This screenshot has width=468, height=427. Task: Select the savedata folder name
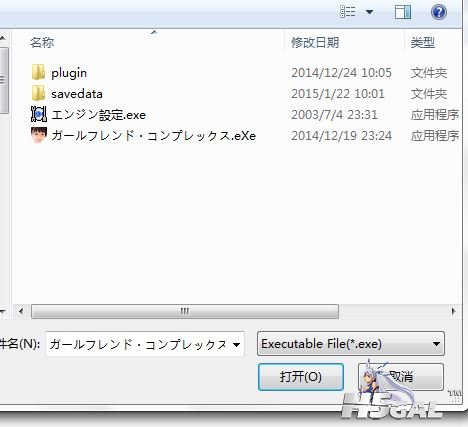pos(77,94)
